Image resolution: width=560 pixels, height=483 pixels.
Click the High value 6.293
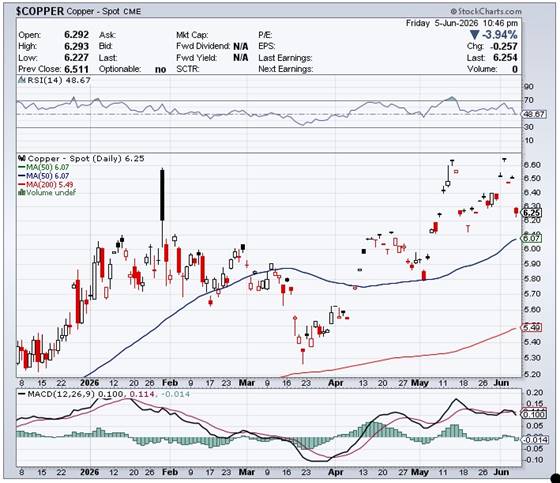tap(76, 46)
